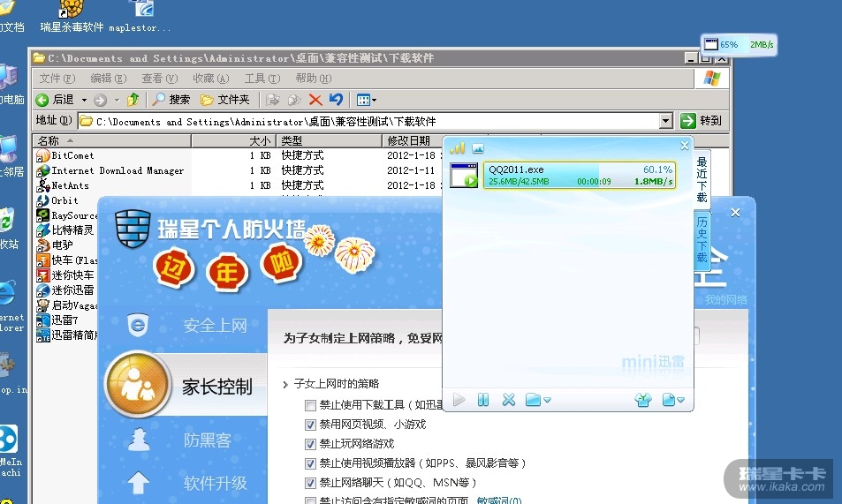Select the 迅雷7 shortcut

point(57,320)
